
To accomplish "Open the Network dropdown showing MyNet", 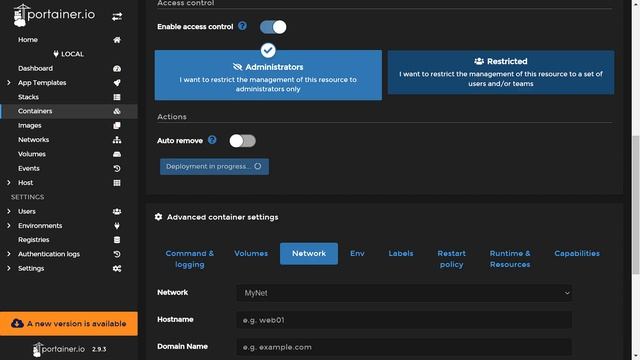I will [x=404, y=293].
